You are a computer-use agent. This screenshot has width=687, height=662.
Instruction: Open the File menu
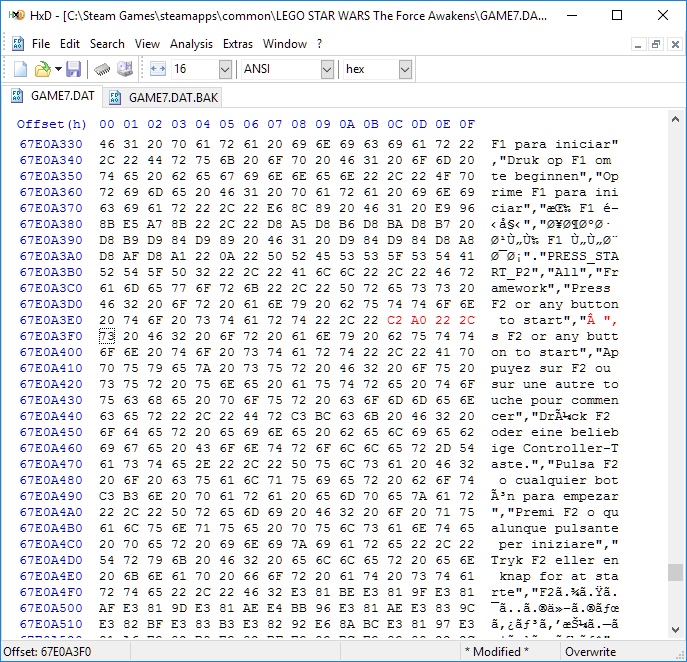coord(41,44)
